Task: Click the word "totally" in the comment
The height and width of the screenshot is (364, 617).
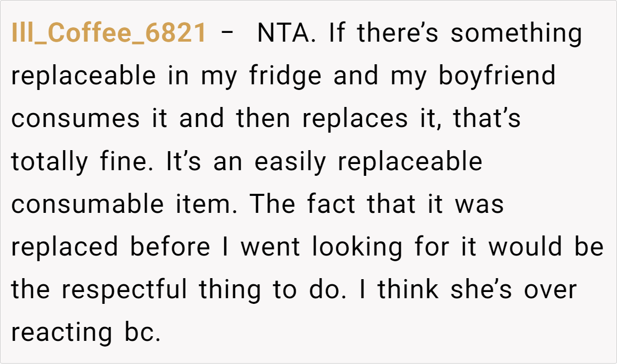Action: [x=50, y=161]
